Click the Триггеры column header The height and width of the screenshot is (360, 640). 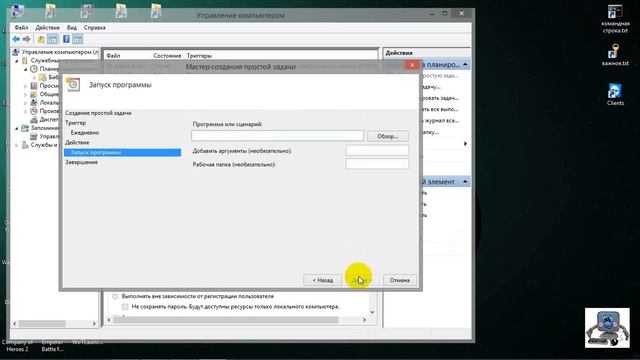(199, 56)
